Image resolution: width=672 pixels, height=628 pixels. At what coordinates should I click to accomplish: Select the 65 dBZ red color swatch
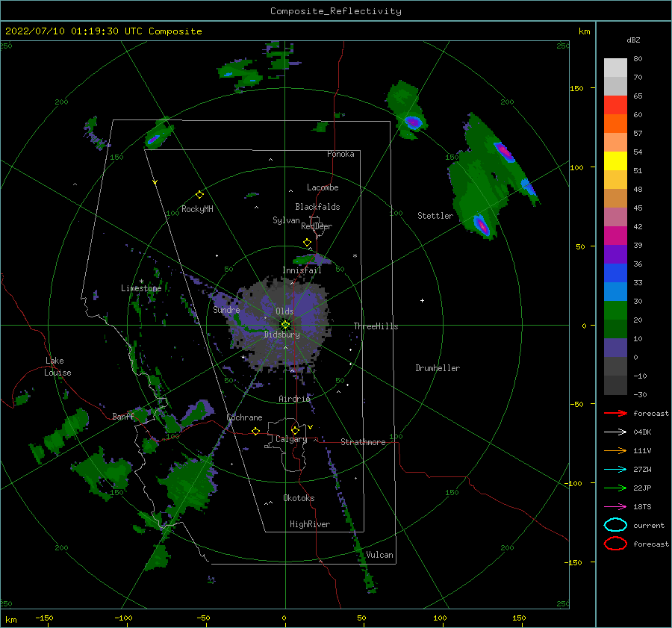[x=615, y=105]
